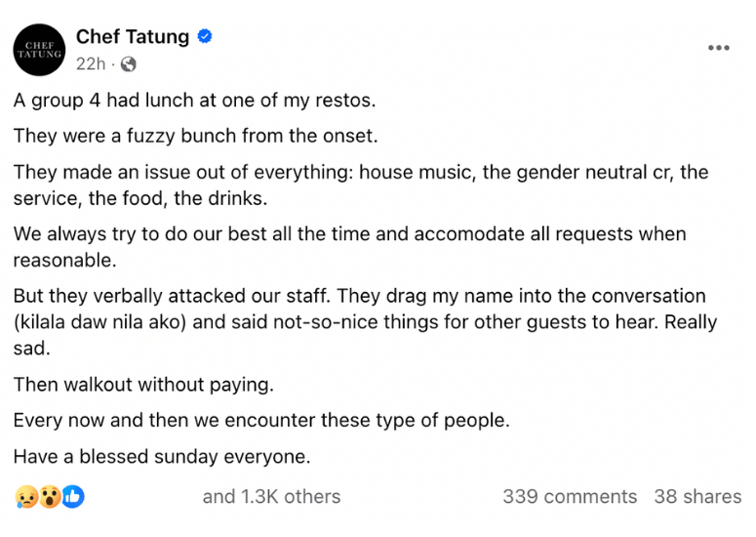Click the post's first line about group lunch
Image resolution: width=756 pixels, height=537 pixels.
pos(194,101)
